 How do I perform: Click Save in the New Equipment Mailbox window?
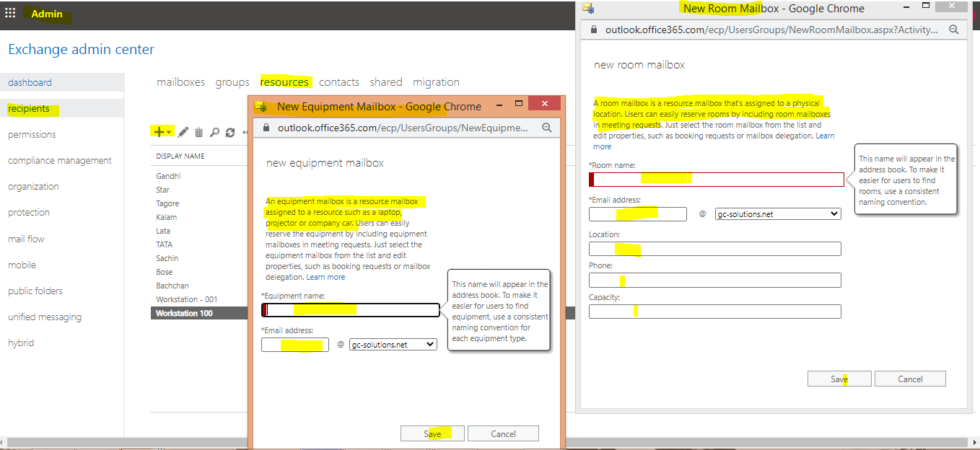(433, 433)
